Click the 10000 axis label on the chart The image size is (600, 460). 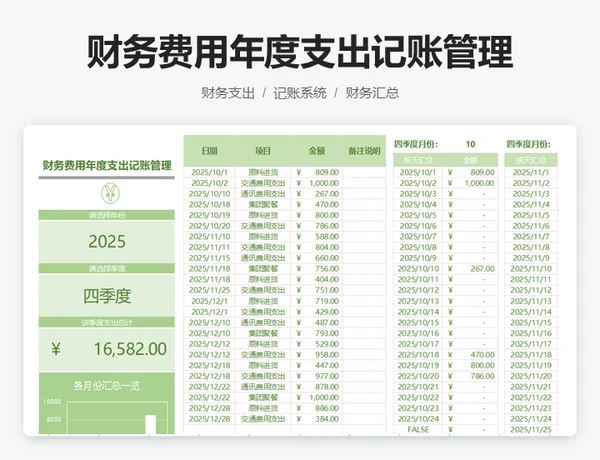point(52,401)
